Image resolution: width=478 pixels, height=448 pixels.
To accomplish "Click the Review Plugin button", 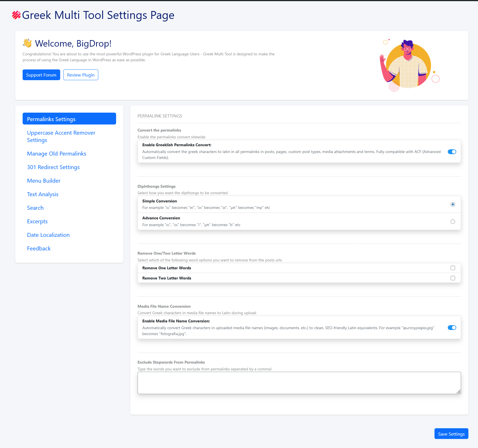I will tap(81, 75).
